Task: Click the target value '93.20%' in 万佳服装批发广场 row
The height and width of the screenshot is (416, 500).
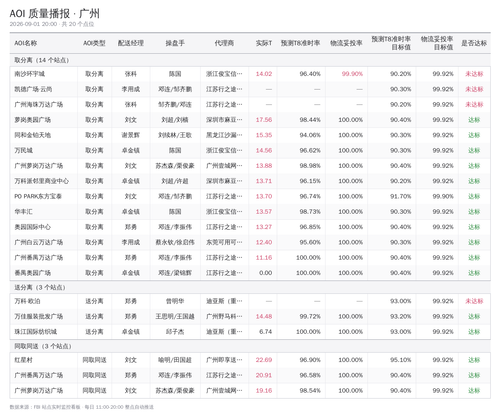Action: coord(401,316)
